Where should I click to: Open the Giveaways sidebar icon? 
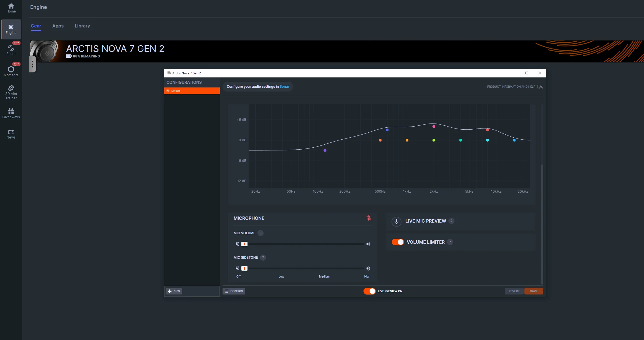coord(11,113)
